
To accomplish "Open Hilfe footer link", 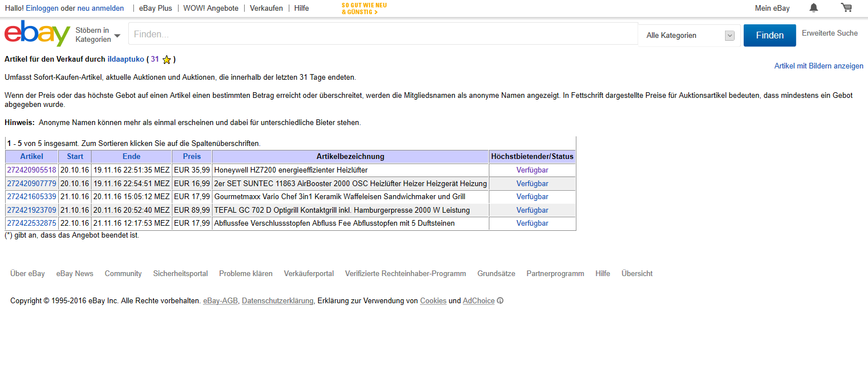I will 603,273.
